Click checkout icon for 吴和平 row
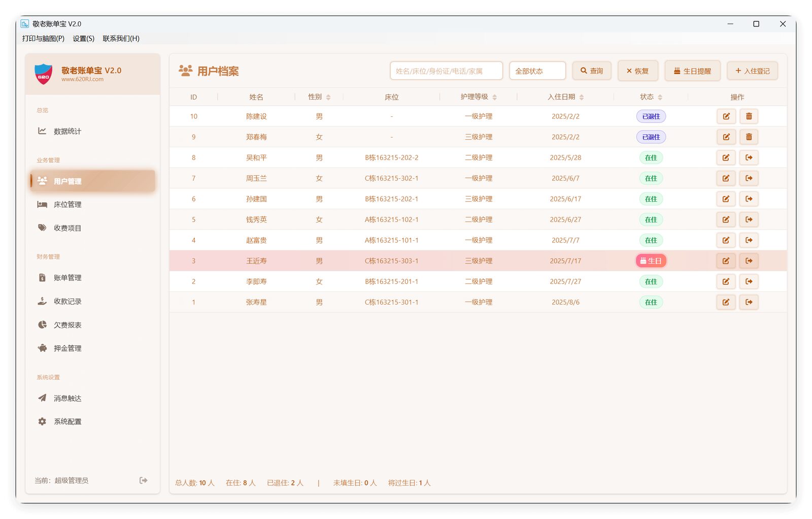The height and width of the screenshot is (519, 812). coord(749,158)
